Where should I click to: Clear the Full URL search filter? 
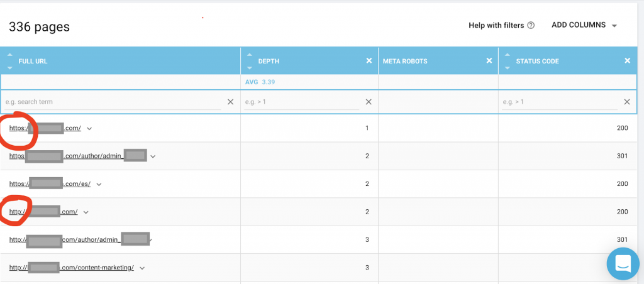coord(230,102)
